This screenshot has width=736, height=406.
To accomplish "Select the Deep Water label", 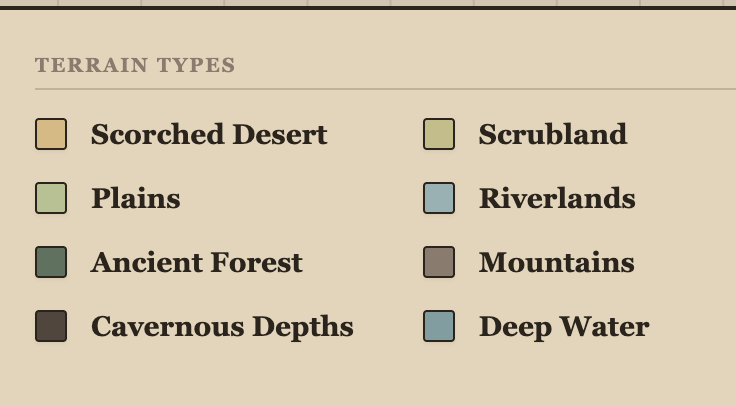I will (564, 326).
